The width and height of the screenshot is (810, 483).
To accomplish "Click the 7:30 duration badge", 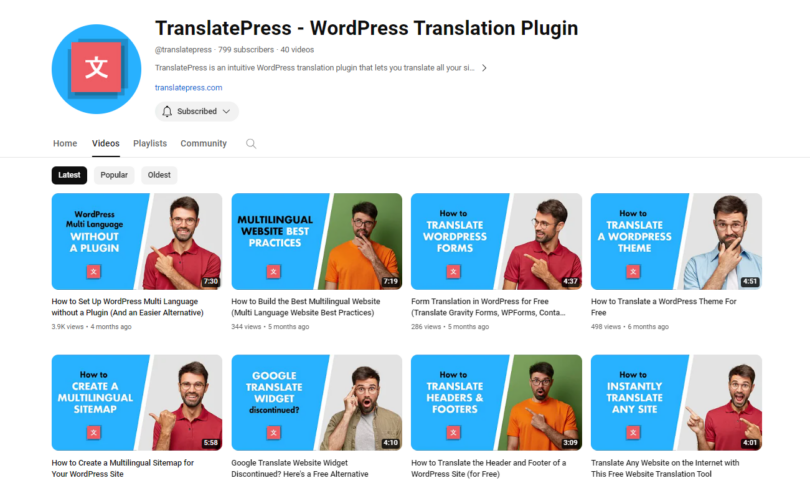I will tap(211, 282).
